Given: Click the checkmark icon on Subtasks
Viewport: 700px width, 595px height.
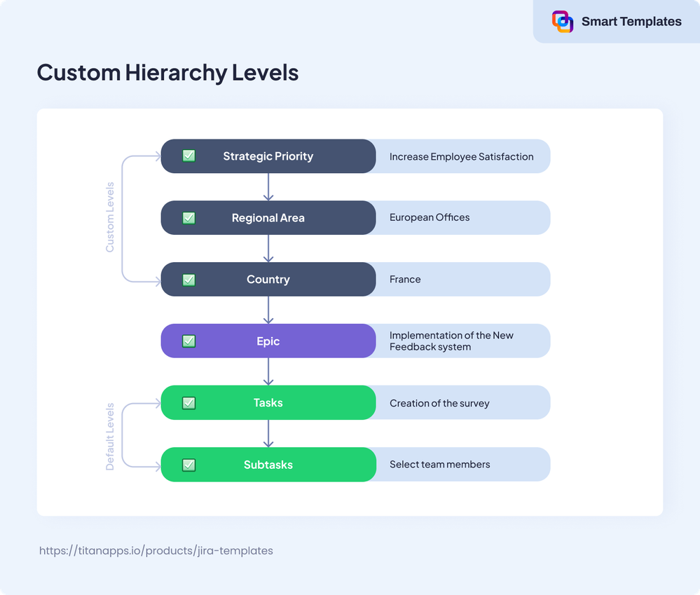Looking at the screenshot, I should tap(188, 465).
